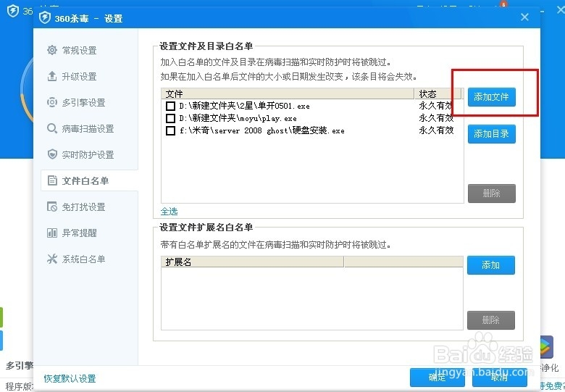Click the tools icon beside 系统白名单

[x=52, y=259]
